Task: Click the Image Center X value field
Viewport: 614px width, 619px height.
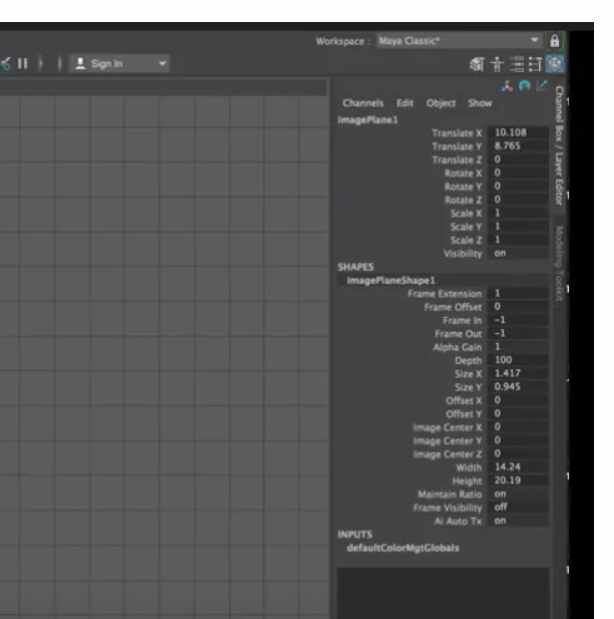Action: click(518, 427)
